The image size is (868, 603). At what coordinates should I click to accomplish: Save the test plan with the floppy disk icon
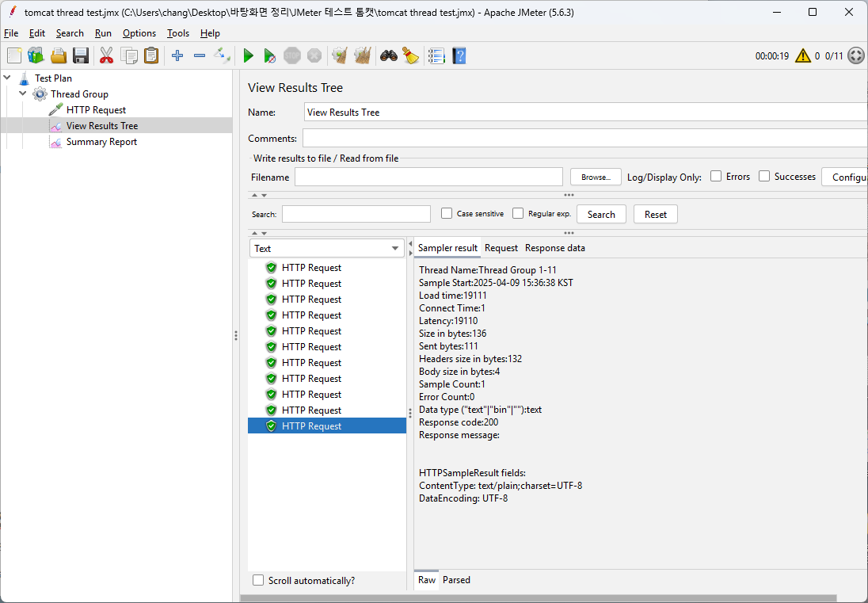(81, 55)
